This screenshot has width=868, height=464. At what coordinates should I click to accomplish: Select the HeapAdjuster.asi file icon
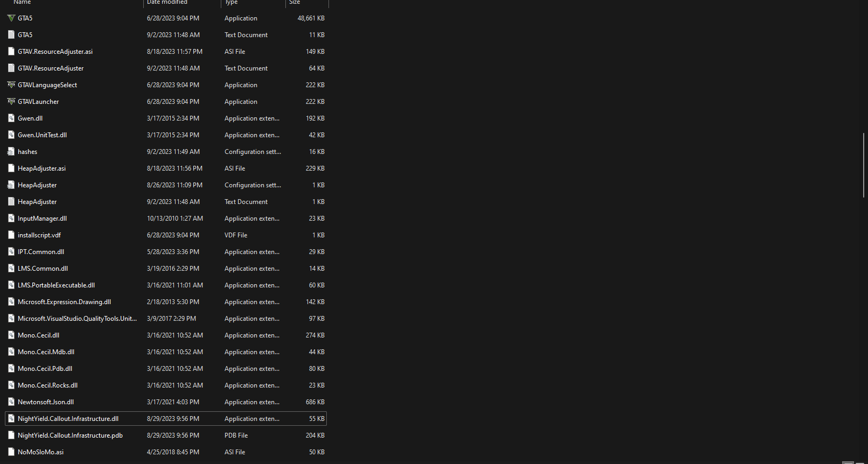pyautogui.click(x=11, y=168)
